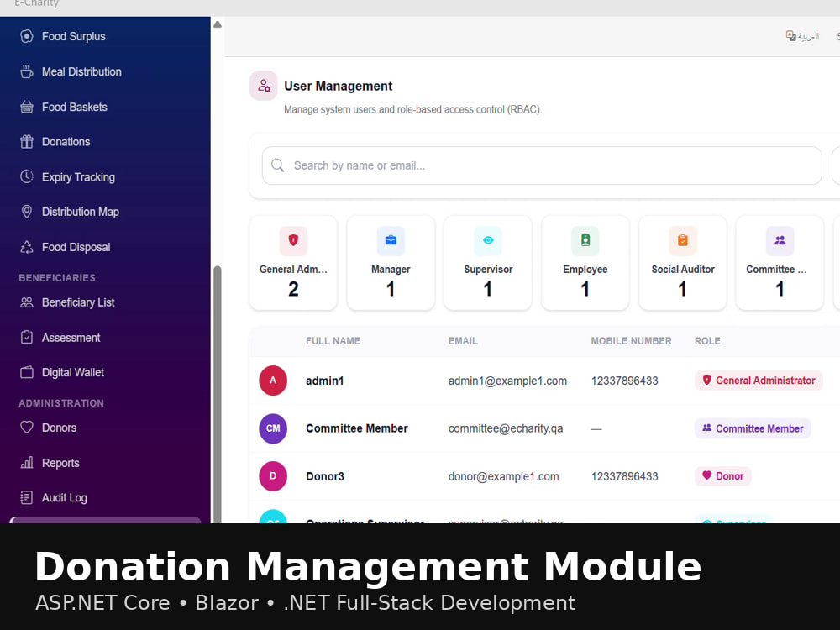Open Digital Wallet
Viewport: 840px width, 630px height.
pyautogui.click(x=73, y=373)
